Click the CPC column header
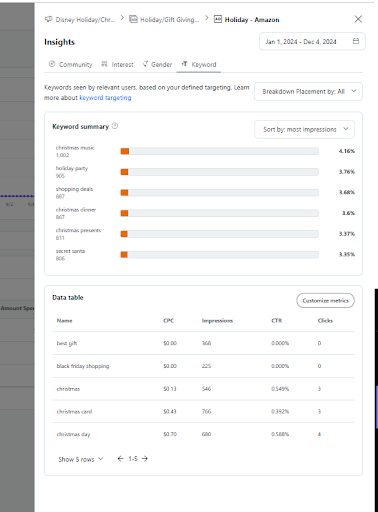The height and width of the screenshot is (512, 378). tap(168, 321)
